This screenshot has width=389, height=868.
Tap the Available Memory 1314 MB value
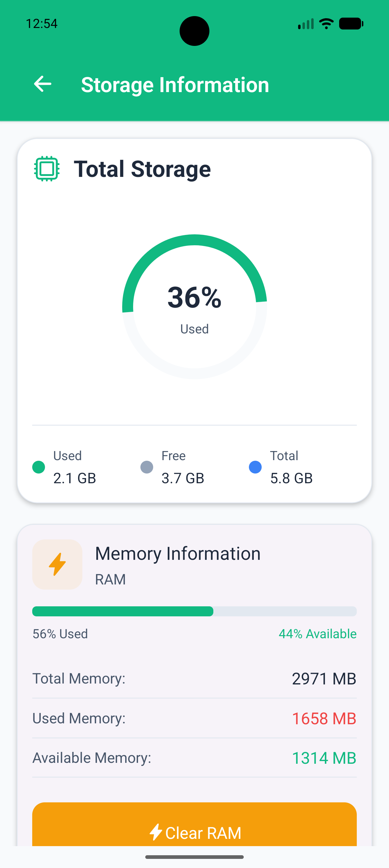(x=324, y=758)
